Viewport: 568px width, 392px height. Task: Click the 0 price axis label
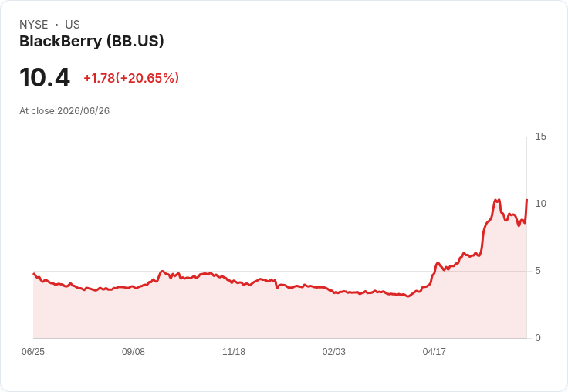pos(538,338)
